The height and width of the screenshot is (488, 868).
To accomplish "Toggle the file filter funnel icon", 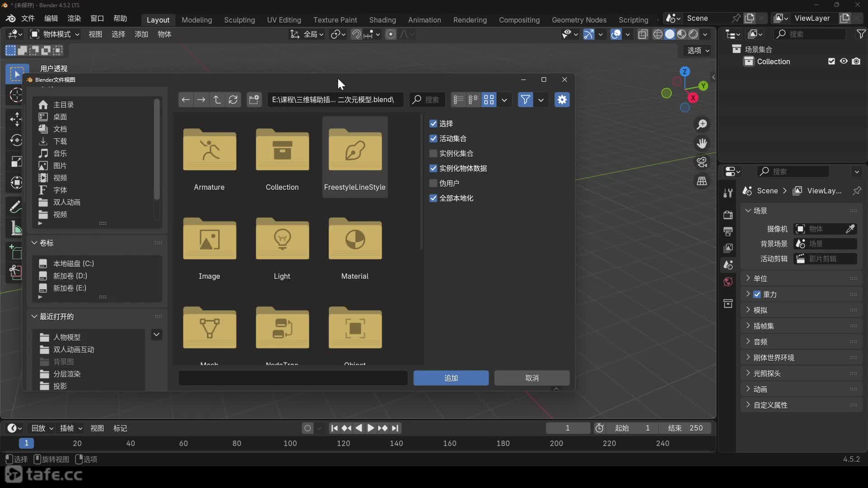I will (x=525, y=100).
